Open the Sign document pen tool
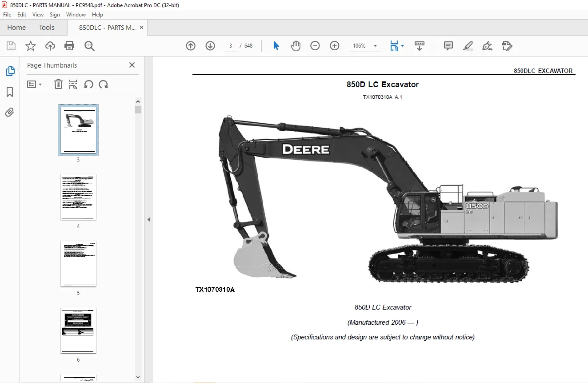The image size is (588, 383). [487, 46]
